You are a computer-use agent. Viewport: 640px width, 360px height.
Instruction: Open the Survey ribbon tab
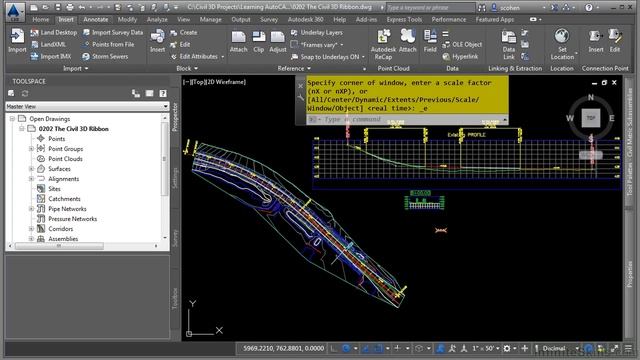click(x=269, y=19)
